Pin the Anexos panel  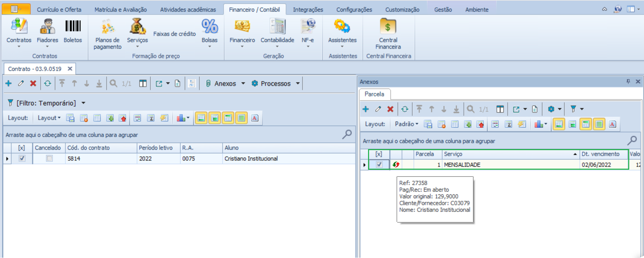[628, 82]
